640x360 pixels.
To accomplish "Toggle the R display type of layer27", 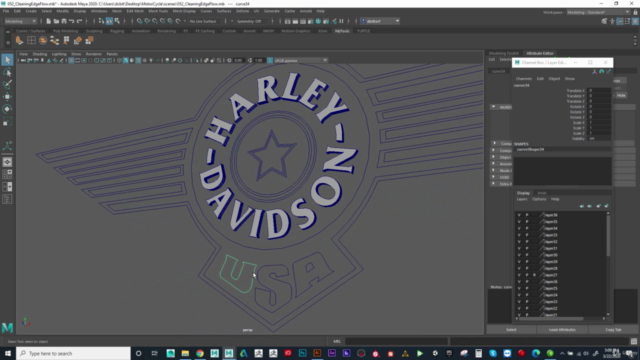I will pos(534,275).
